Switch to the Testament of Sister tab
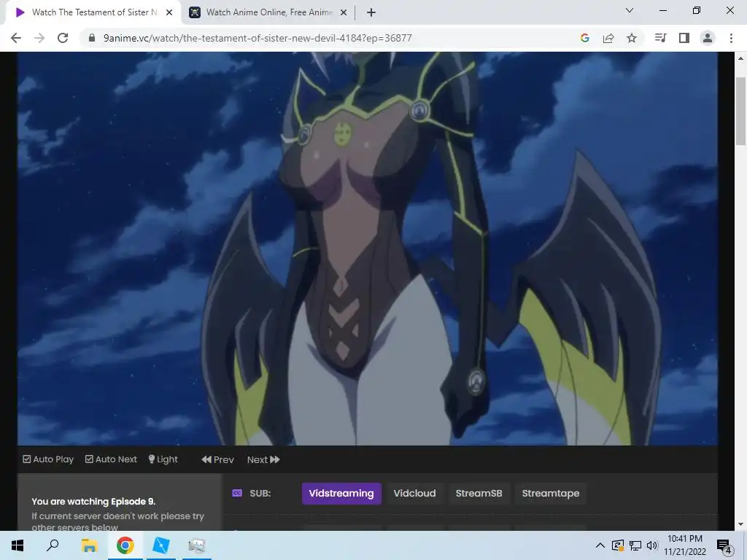The width and height of the screenshot is (747, 560). (x=94, y=12)
